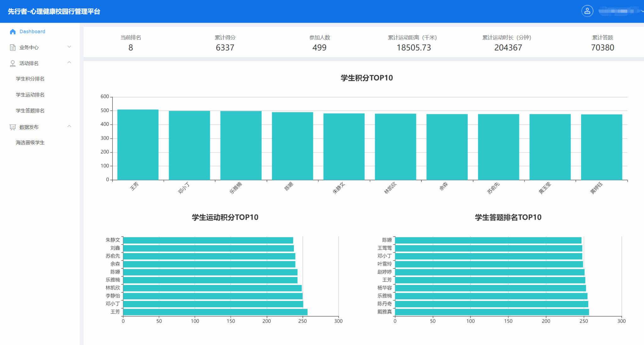
Task: Click the 数据发布 presentation board icon
Action: [13, 127]
